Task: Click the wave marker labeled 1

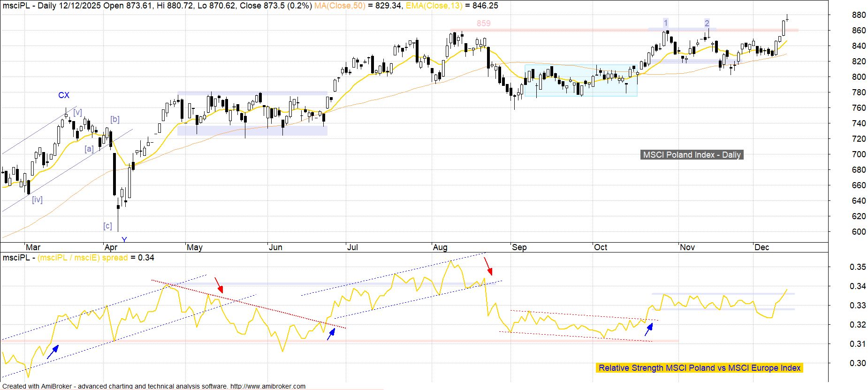Action: click(665, 23)
